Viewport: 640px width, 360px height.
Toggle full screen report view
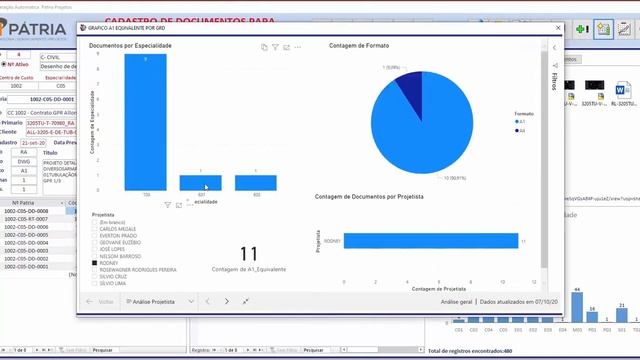click(245, 301)
